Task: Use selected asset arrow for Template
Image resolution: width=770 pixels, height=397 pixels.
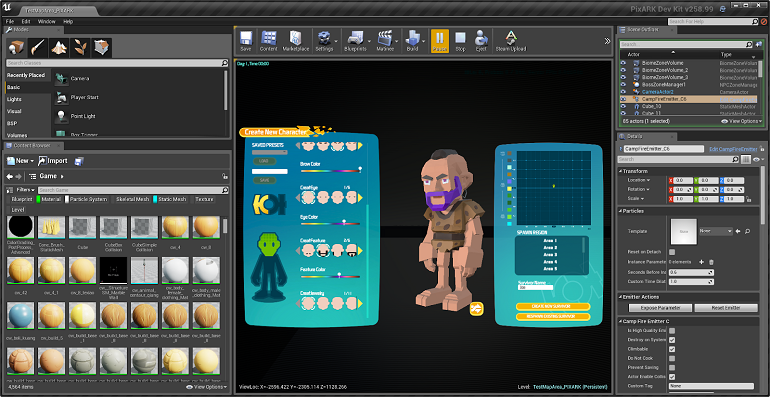Action: click(x=738, y=231)
